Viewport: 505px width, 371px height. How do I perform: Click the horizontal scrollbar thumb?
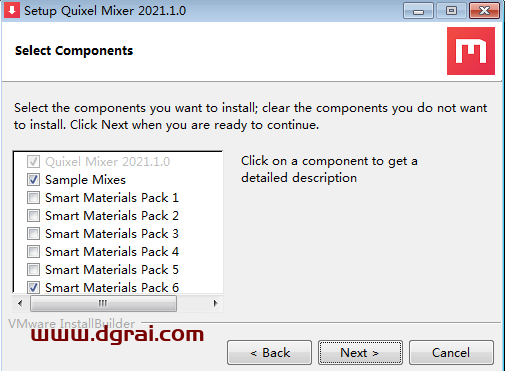tap(103, 303)
